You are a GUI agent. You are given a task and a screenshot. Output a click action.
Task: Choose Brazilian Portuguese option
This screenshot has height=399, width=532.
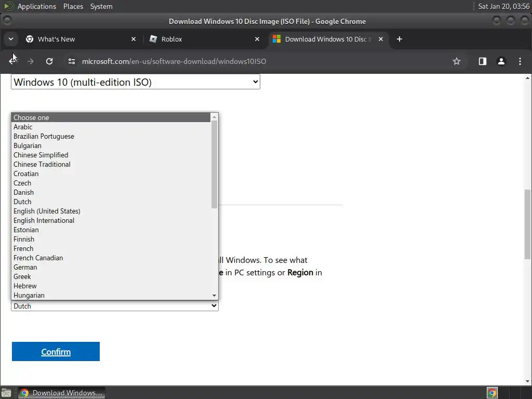[111, 137]
